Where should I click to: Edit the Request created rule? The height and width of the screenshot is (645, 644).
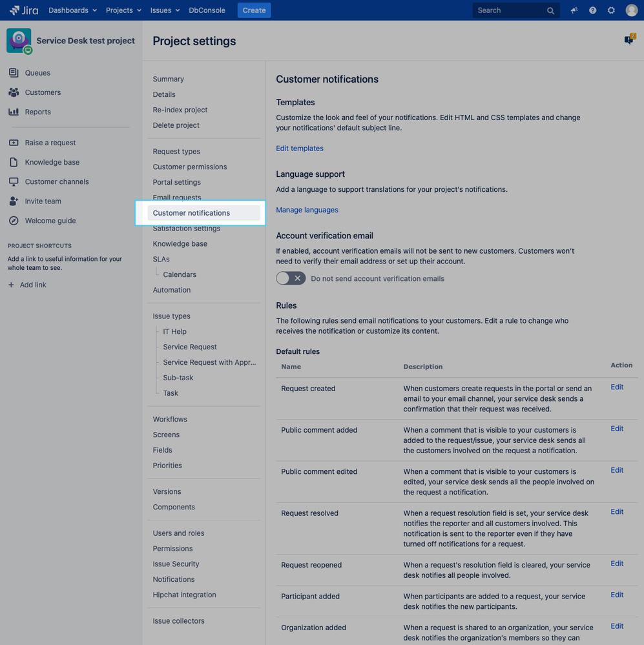(x=617, y=387)
